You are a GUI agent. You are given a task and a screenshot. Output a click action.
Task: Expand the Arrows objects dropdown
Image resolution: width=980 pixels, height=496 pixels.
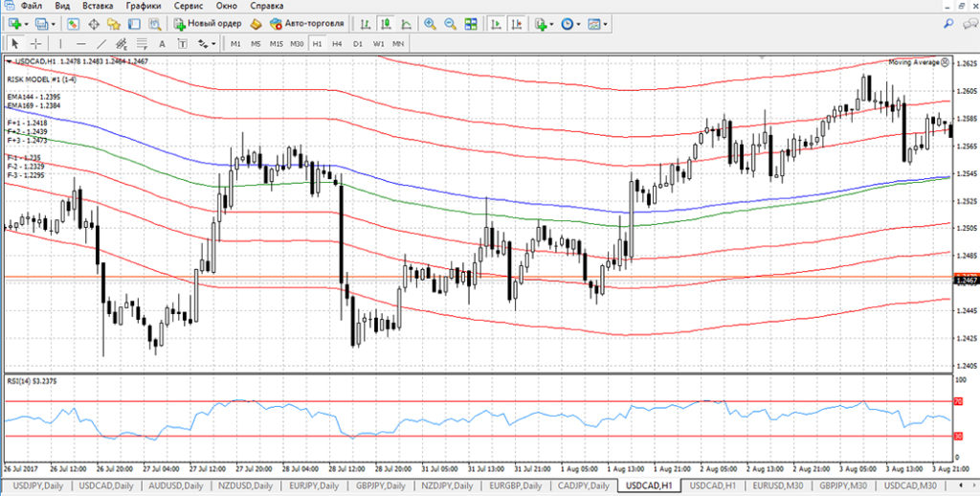click(213, 44)
